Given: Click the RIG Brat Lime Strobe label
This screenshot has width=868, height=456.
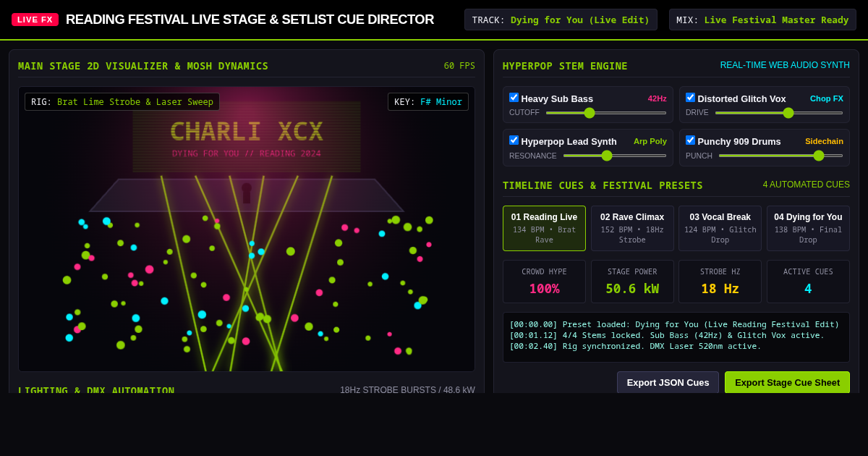Looking at the screenshot, I should 122,102.
